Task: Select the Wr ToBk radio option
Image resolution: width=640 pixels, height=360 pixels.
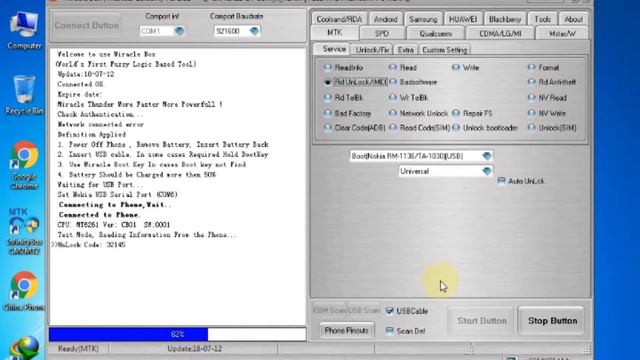Action: coord(393,98)
